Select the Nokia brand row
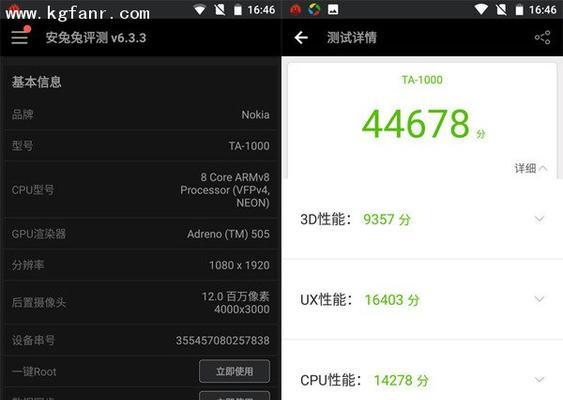 click(141, 115)
